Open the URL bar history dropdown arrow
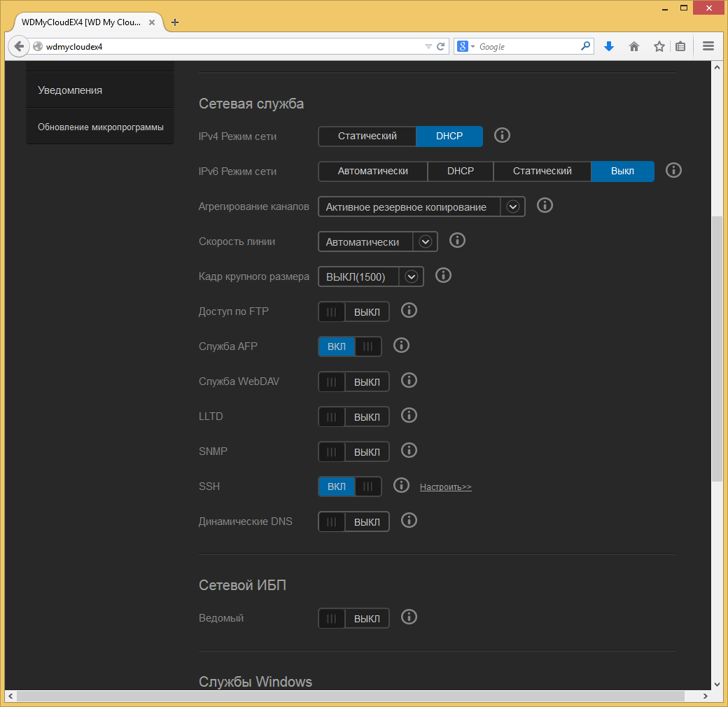 pos(428,46)
